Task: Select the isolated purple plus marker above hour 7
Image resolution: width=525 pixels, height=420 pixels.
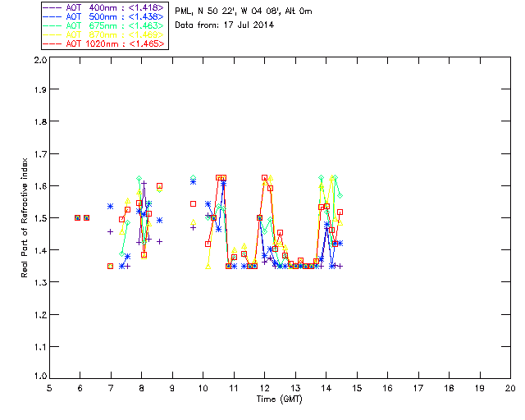Action: pos(110,231)
